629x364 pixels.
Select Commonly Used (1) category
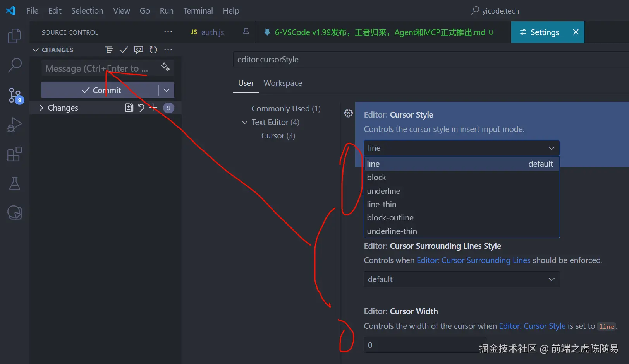286,109
